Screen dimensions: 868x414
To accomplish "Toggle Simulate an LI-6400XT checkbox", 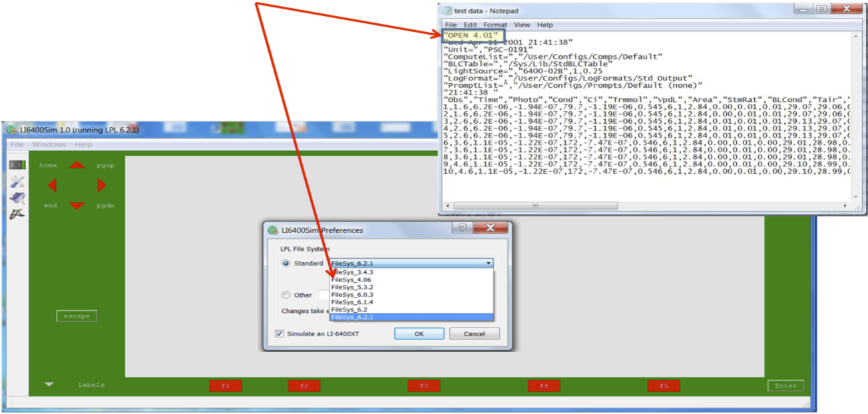I will click(280, 333).
